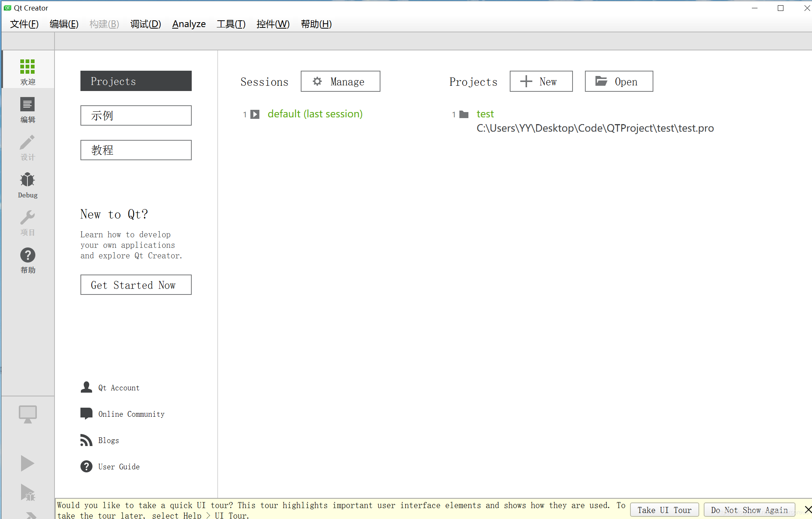Click the Get Started Now button
Viewport: 812px width, 519px height.
136,285
